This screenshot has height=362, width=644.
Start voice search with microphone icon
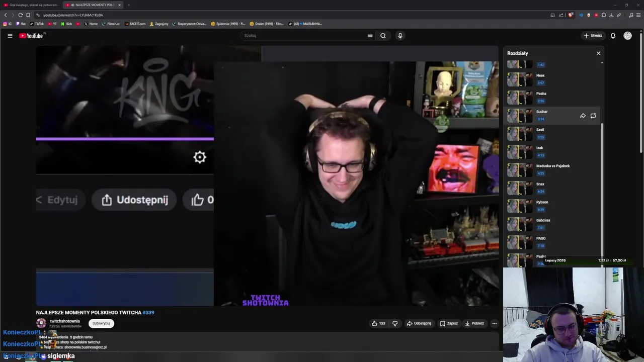tap(400, 36)
